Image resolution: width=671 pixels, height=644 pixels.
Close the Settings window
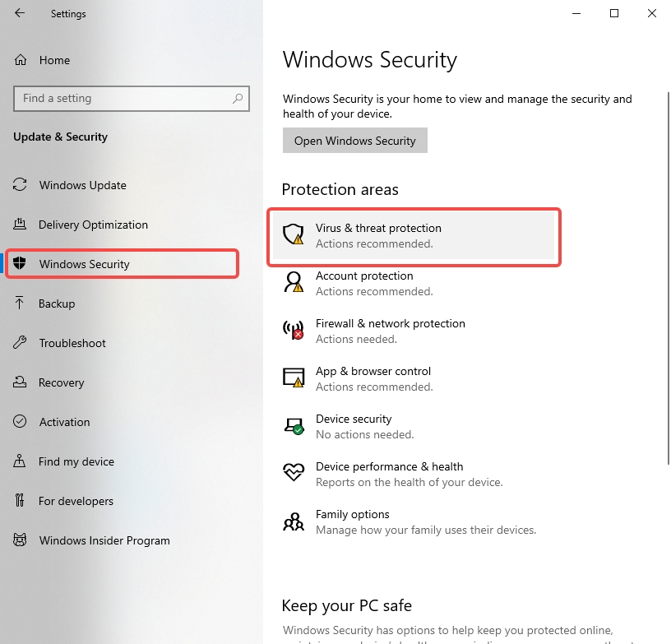coord(652,13)
